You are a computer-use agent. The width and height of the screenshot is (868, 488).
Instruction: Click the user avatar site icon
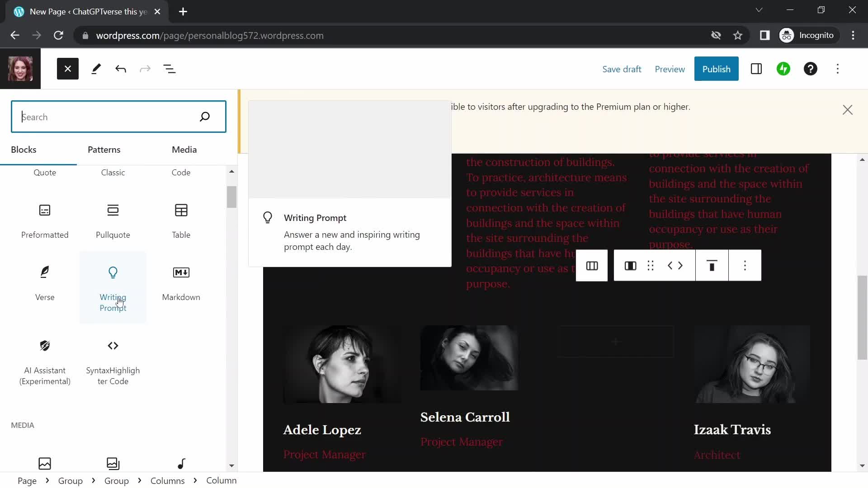pos(20,69)
